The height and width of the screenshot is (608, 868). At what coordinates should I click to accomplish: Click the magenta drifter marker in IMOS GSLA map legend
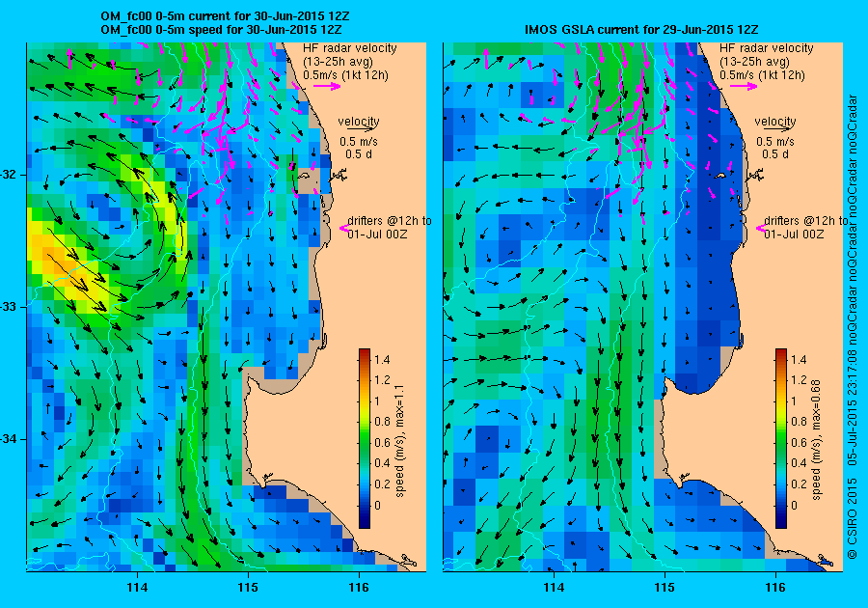(760, 228)
